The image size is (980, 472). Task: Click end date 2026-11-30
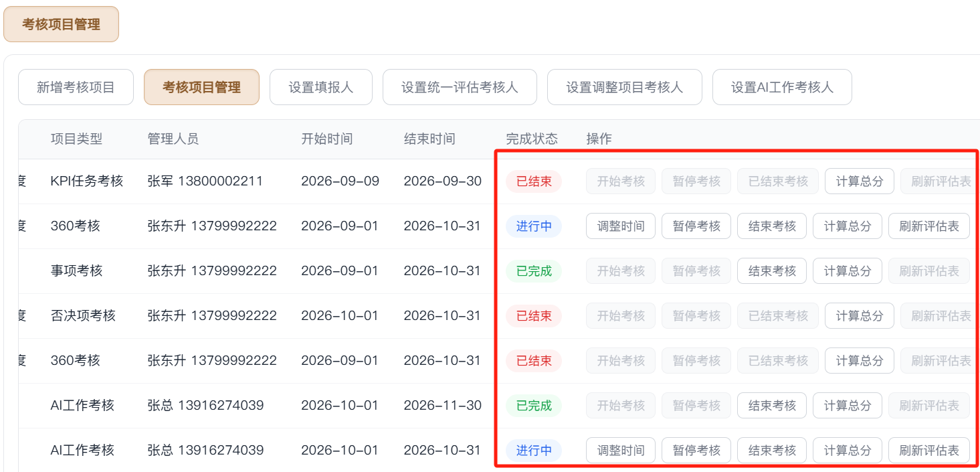pos(442,405)
